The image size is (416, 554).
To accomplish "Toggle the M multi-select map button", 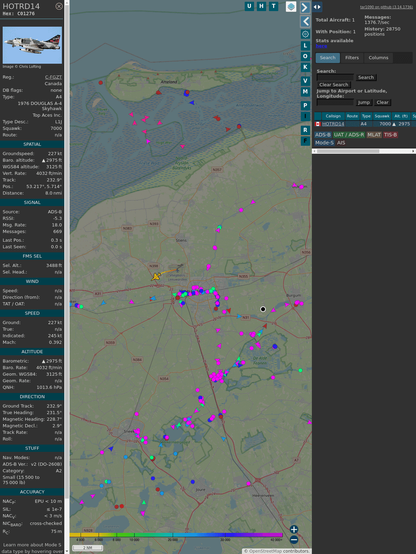I will click(x=305, y=92).
